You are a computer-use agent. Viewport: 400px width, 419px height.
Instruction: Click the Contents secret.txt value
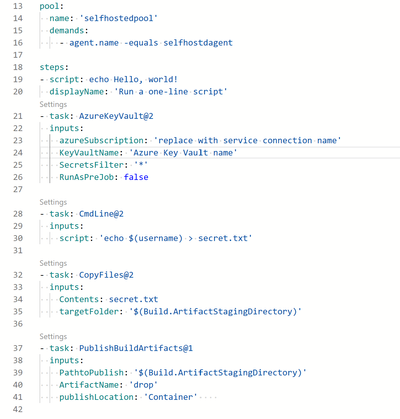pos(133,299)
